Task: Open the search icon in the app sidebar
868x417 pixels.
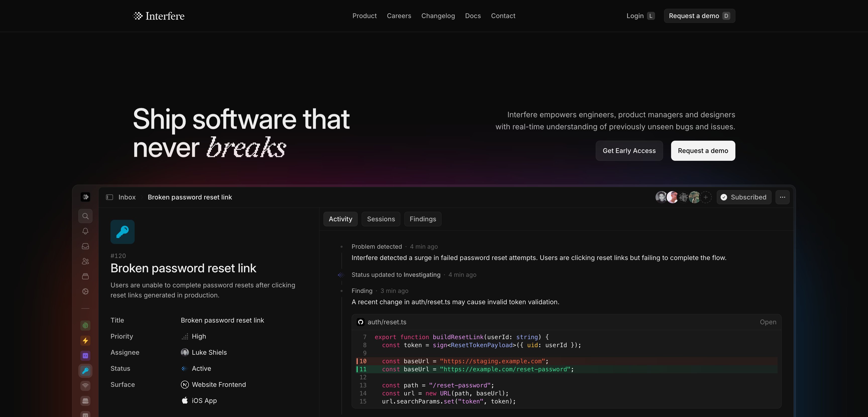Action: [x=86, y=216]
